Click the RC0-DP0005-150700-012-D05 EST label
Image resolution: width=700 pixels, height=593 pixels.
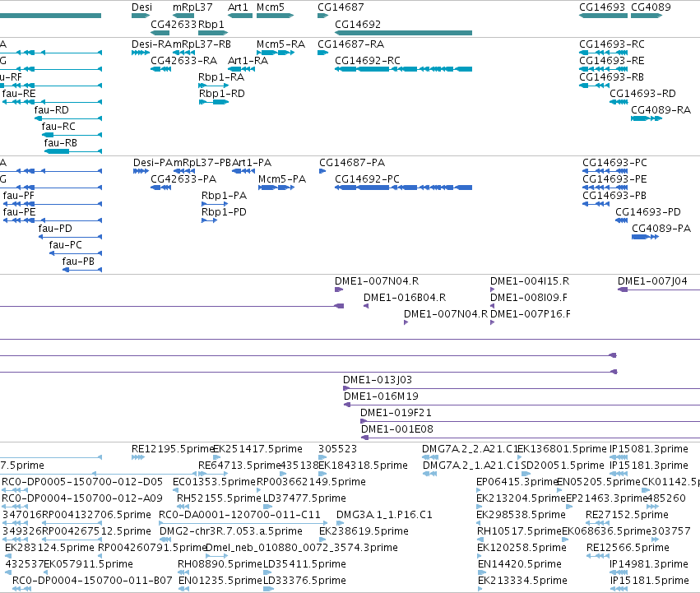(82, 482)
